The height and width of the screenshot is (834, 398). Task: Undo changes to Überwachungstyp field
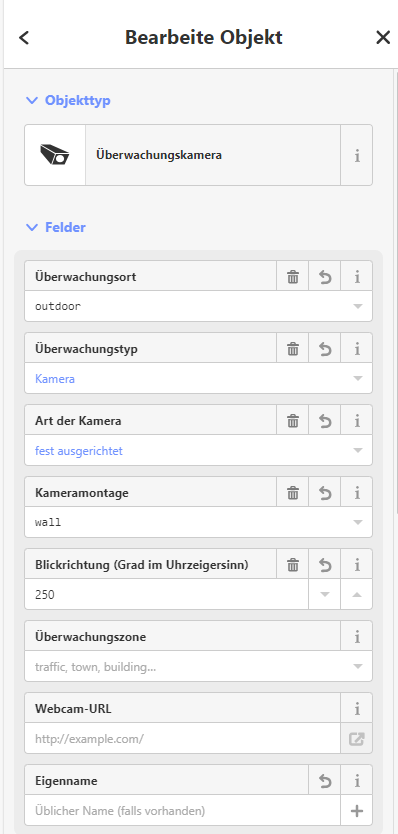pyautogui.click(x=325, y=348)
